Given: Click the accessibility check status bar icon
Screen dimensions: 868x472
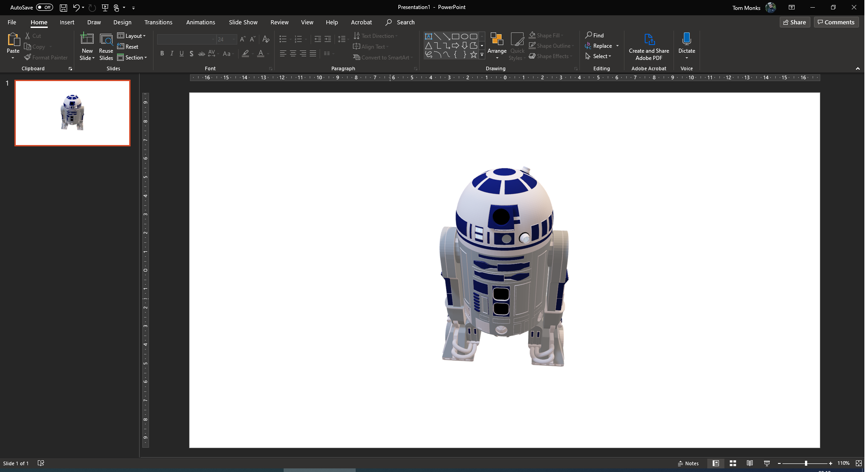Looking at the screenshot, I should (41, 463).
